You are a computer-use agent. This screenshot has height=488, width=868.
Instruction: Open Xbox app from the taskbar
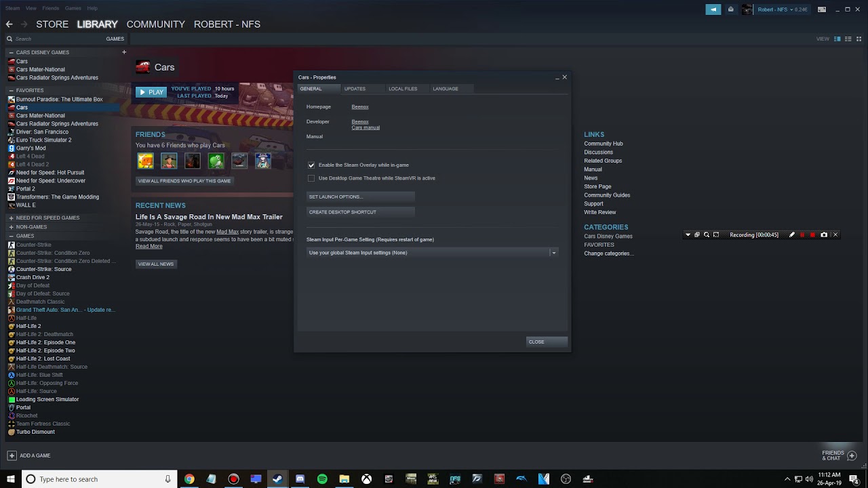tap(366, 479)
